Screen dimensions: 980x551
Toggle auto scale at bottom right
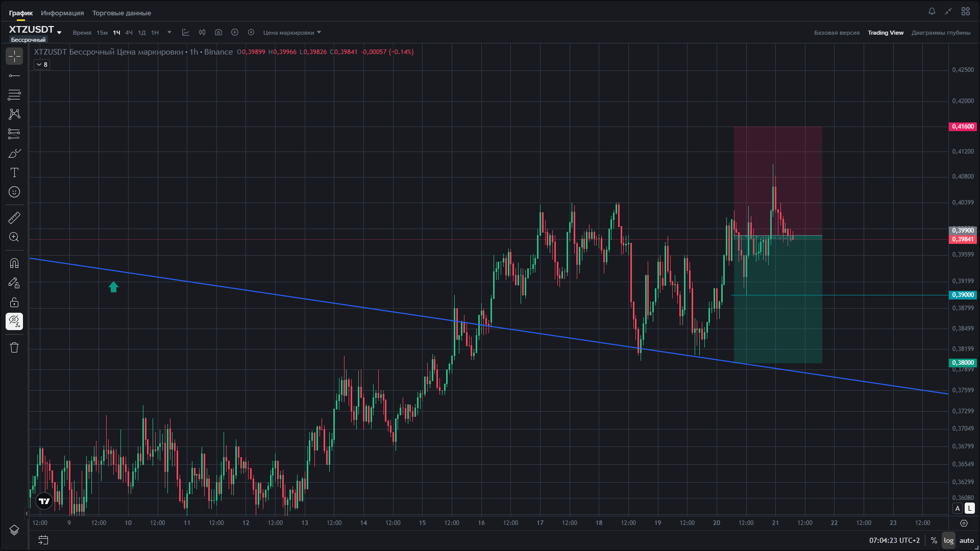pyautogui.click(x=966, y=540)
